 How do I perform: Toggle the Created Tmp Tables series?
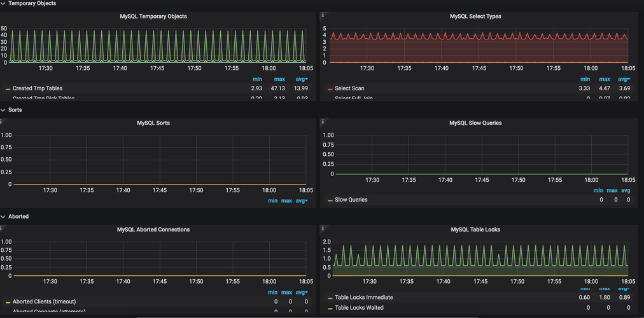pyautogui.click(x=38, y=88)
